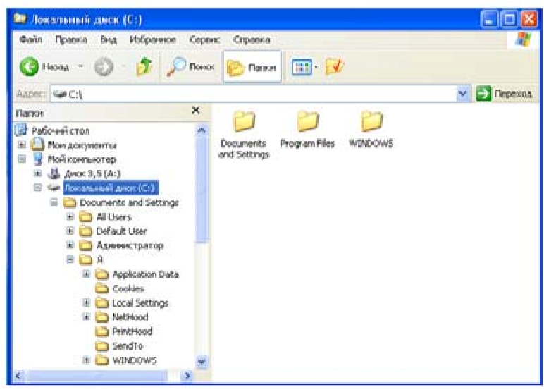Screen dimensions: 544x392
Task: Select Documents and Settings in the tree
Action: (x=129, y=202)
